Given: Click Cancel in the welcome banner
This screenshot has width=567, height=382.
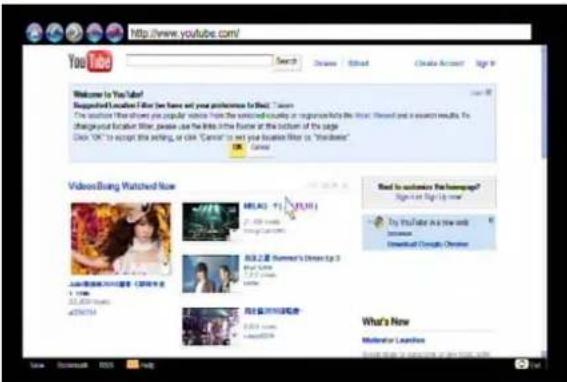Looking at the screenshot, I should [x=260, y=148].
